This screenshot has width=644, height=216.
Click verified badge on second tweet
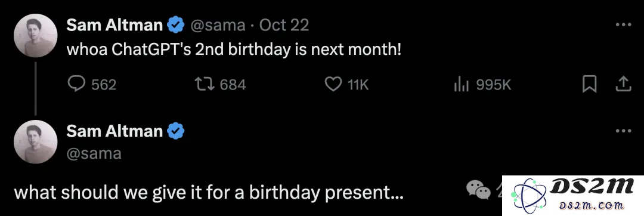[x=175, y=131]
